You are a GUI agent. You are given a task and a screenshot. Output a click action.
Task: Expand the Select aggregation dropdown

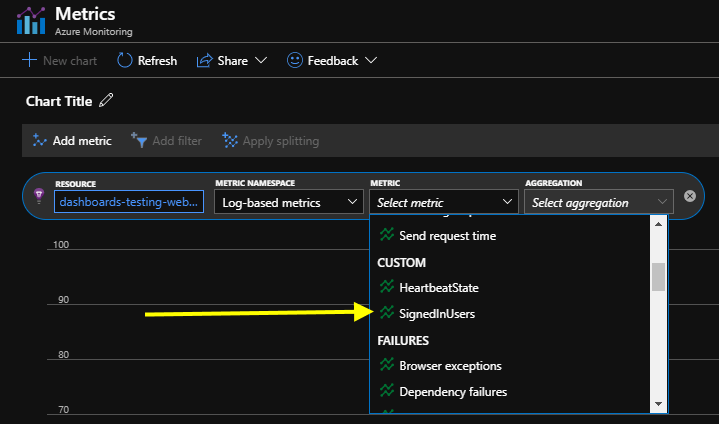pos(598,202)
